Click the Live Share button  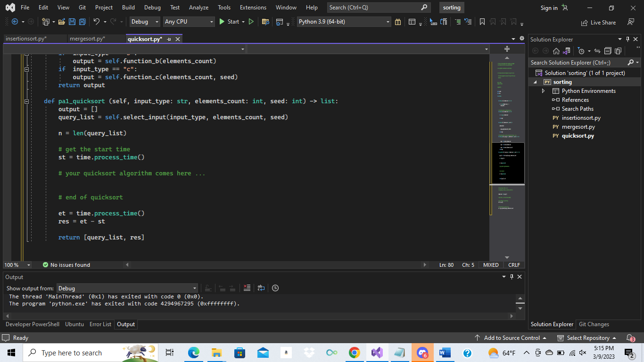[x=598, y=22]
